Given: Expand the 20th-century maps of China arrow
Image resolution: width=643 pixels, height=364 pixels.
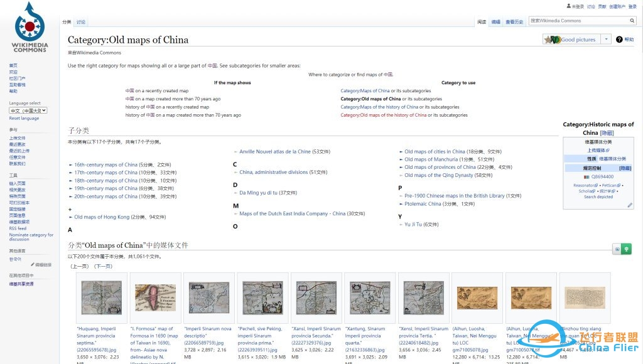Looking at the screenshot, I should tap(70, 197).
